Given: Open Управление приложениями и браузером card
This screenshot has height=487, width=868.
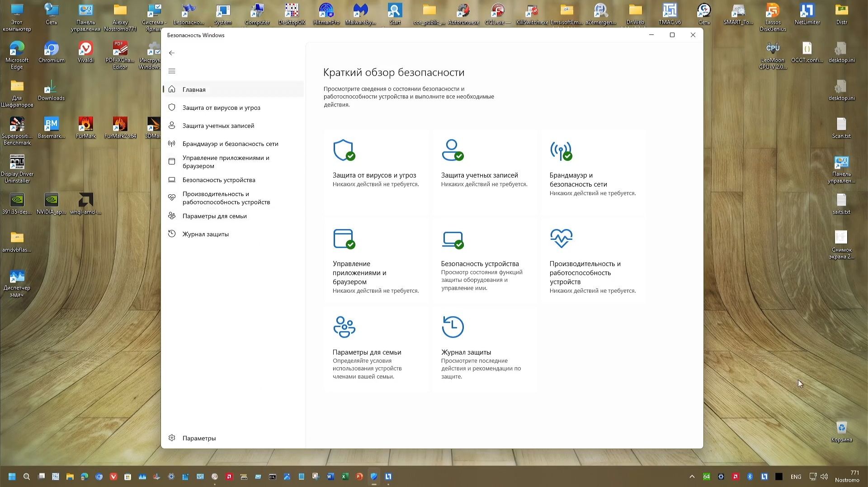Looking at the screenshot, I should 376,261.
